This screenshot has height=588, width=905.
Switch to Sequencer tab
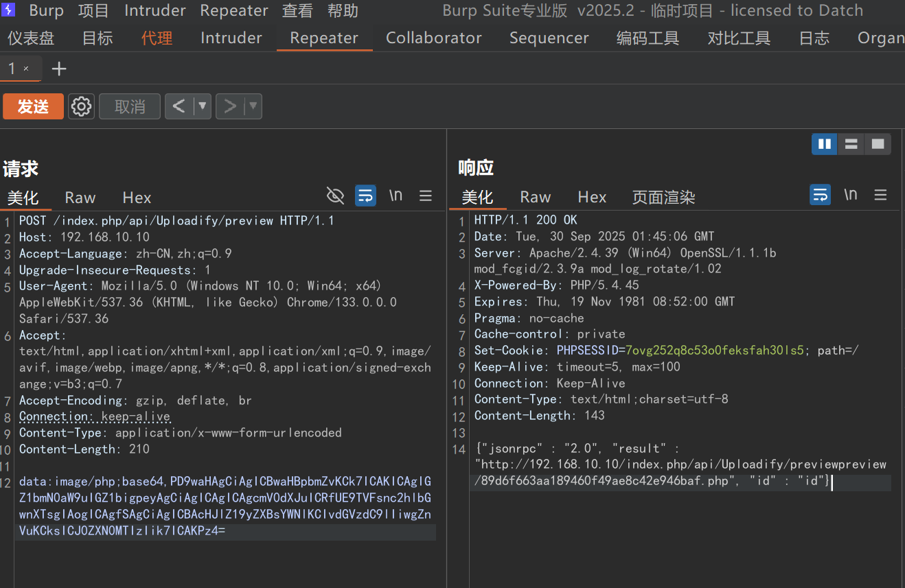(x=549, y=38)
